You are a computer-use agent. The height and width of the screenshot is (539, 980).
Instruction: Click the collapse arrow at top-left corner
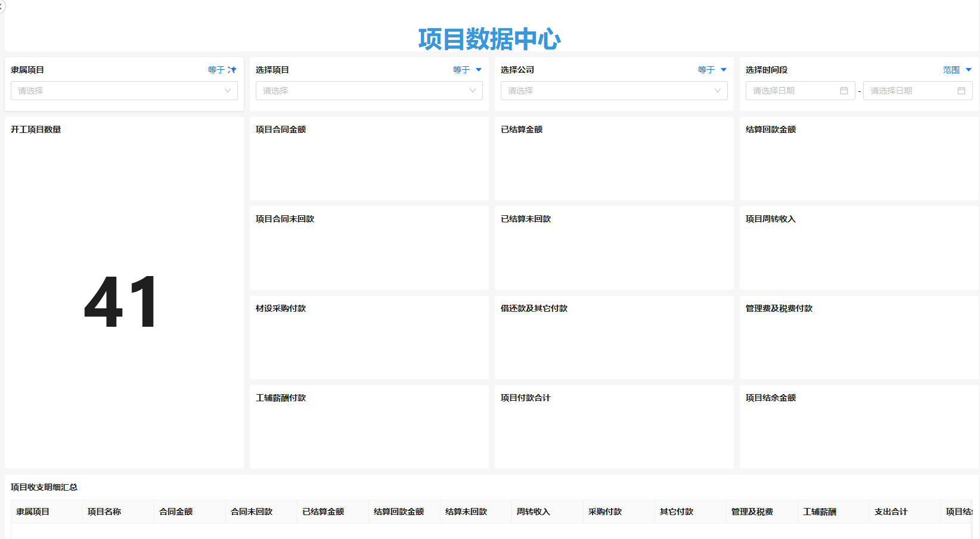click(2, 6)
